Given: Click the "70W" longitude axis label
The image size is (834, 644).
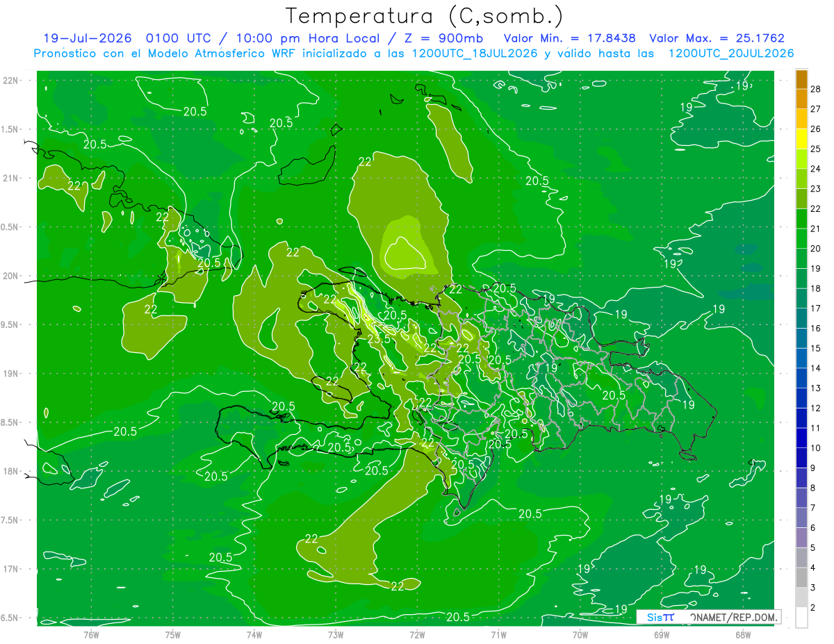Looking at the screenshot, I should pos(580,634).
